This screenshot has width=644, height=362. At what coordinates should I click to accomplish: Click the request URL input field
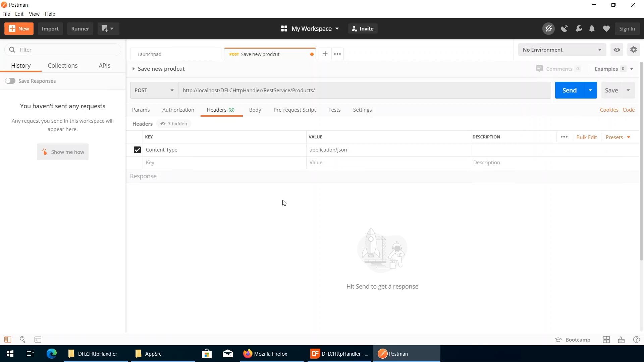coord(364,90)
